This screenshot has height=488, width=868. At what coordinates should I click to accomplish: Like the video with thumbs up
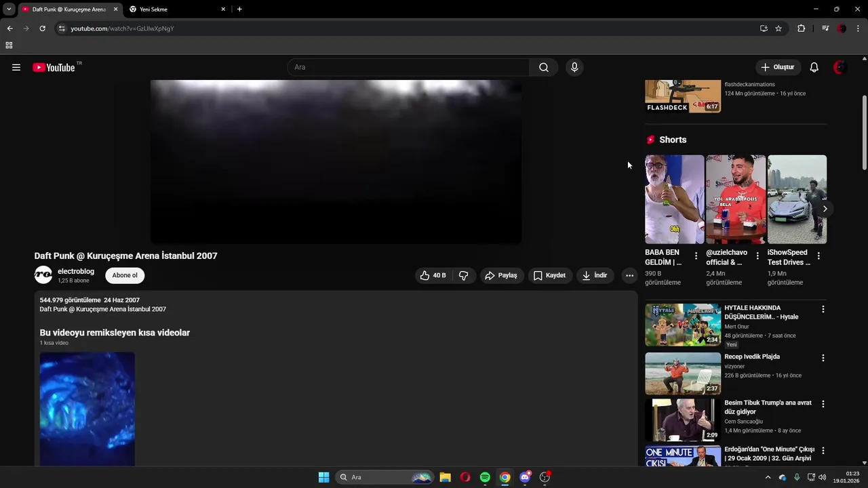433,275
